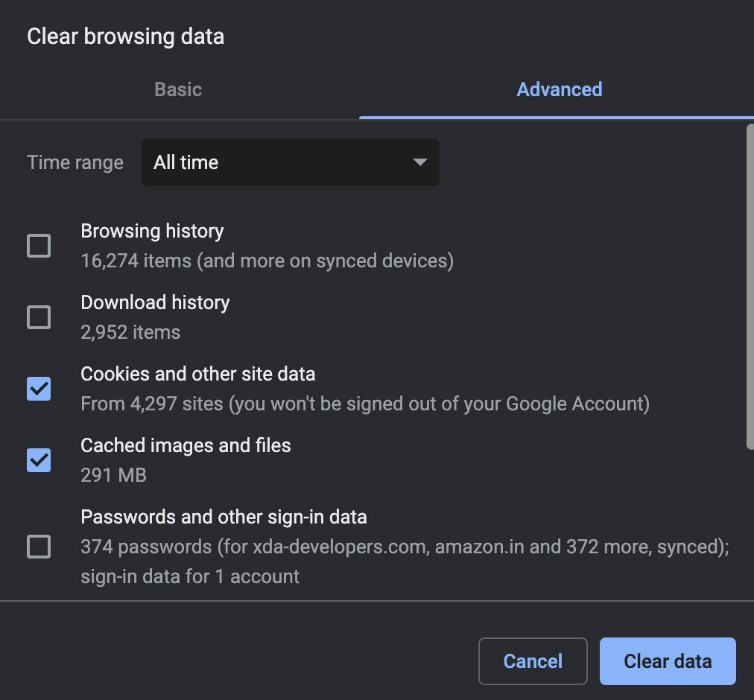The image size is (754, 700).
Task: Click the dropdown arrow next to All time
Action: 419,162
